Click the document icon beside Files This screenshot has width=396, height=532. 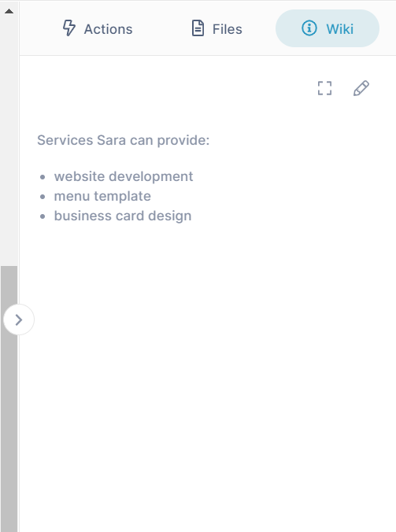(x=198, y=28)
